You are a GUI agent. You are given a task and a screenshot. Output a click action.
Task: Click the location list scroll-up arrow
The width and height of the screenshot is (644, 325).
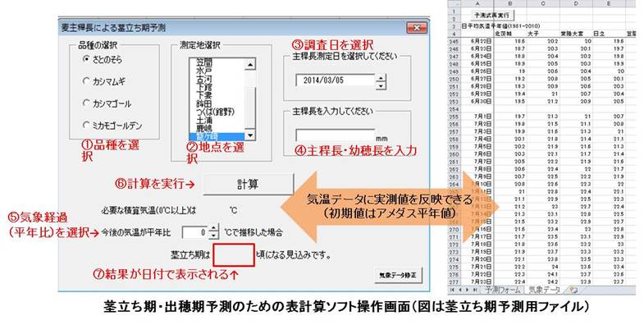pyautogui.click(x=249, y=64)
